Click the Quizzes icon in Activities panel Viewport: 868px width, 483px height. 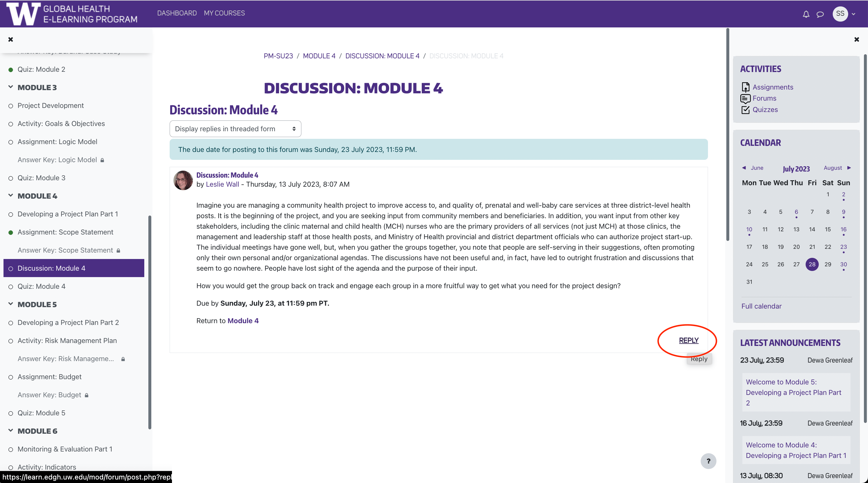pyautogui.click(x=745, y=110)
